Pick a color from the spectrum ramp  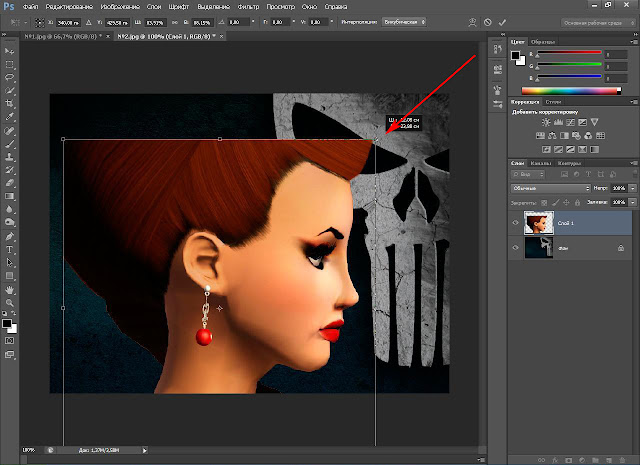pos(571,91)
